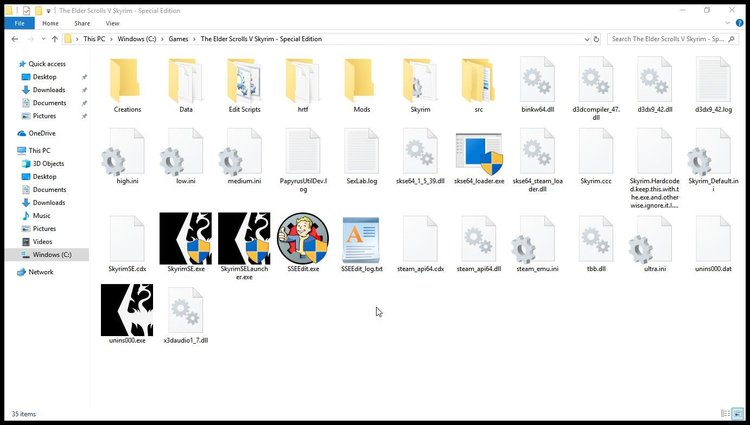Open the Creations folder
The image size is (750, 425).
click(127, 85)
